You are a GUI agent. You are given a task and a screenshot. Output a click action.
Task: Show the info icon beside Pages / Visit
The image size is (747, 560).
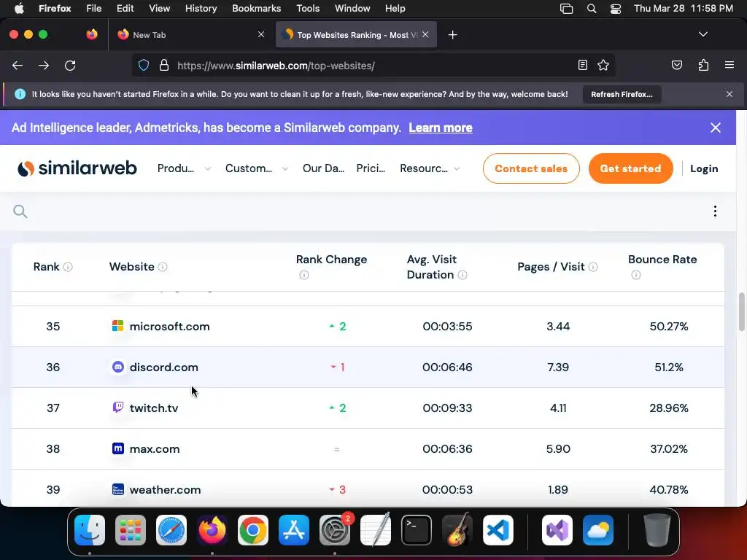[592, 267]
